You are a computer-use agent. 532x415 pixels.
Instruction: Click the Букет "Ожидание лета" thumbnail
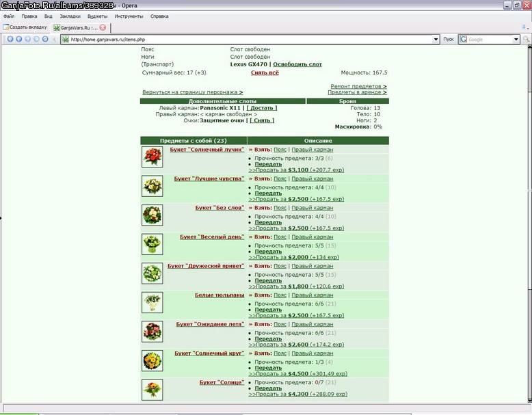pyautogui.click(x=152, y=332)
